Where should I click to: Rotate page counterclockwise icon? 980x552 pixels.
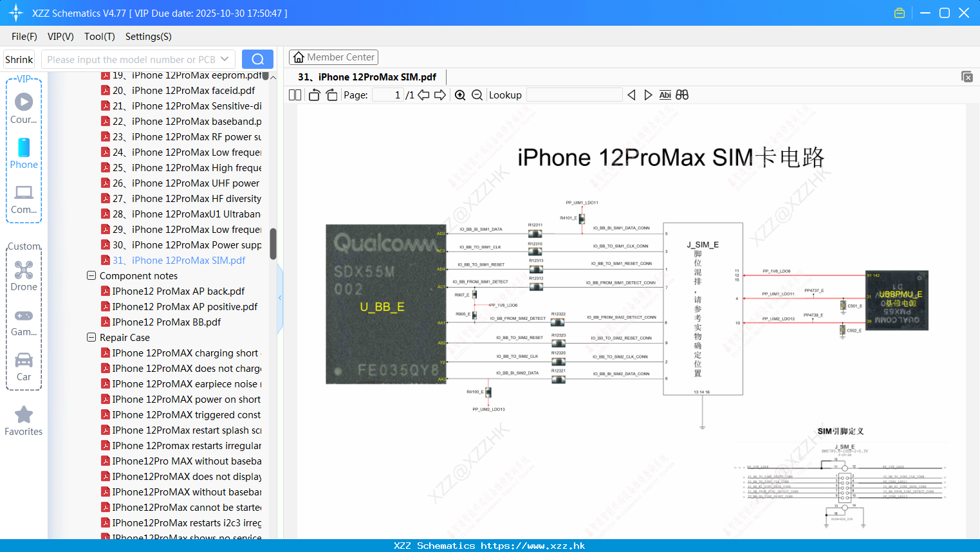[x=314, y=95]
